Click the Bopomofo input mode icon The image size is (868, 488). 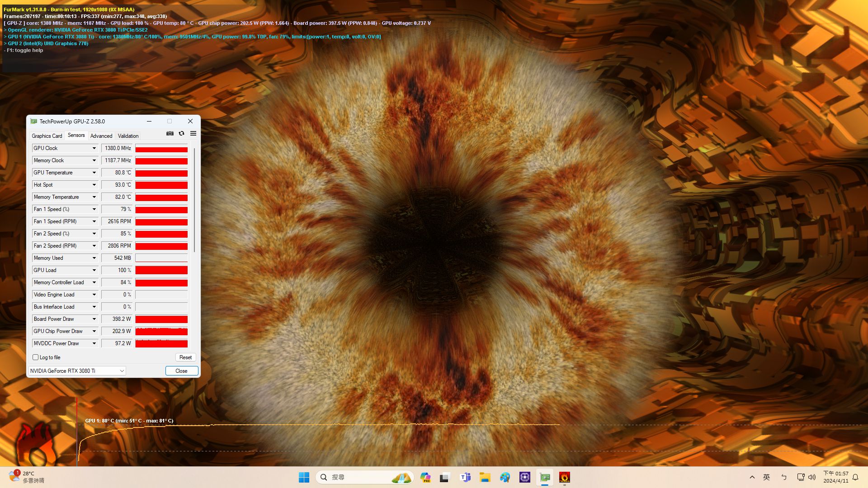(784, 477)
